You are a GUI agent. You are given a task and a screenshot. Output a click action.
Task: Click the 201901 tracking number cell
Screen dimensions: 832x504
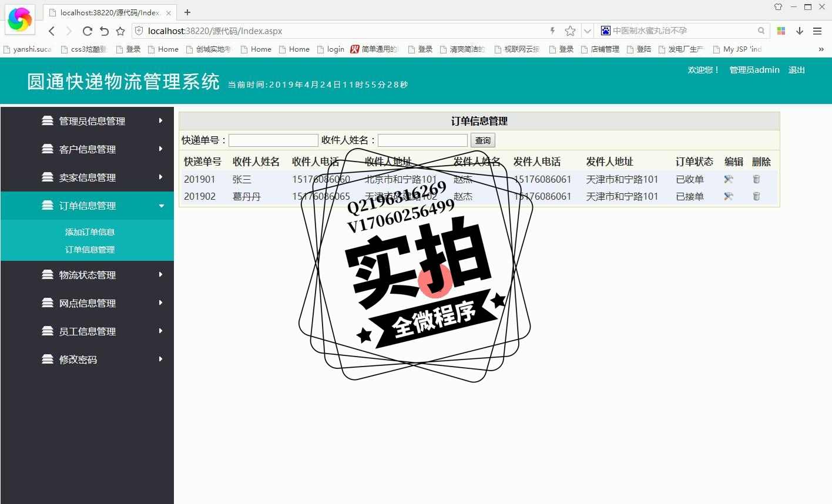[x=200, y=179]
